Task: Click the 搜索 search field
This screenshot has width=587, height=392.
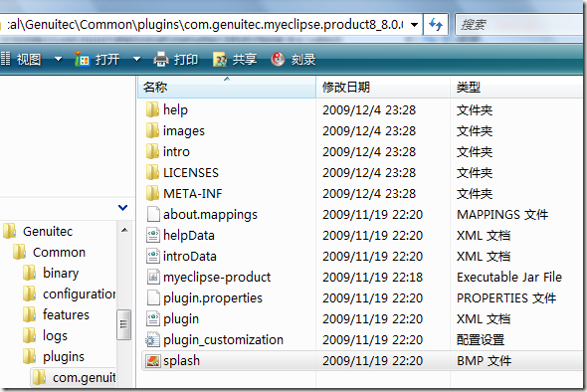Action: tap(520, 25)
